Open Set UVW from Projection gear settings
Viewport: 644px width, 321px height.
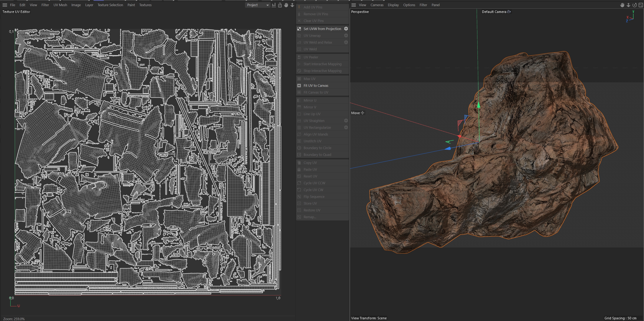coord(346,29)
